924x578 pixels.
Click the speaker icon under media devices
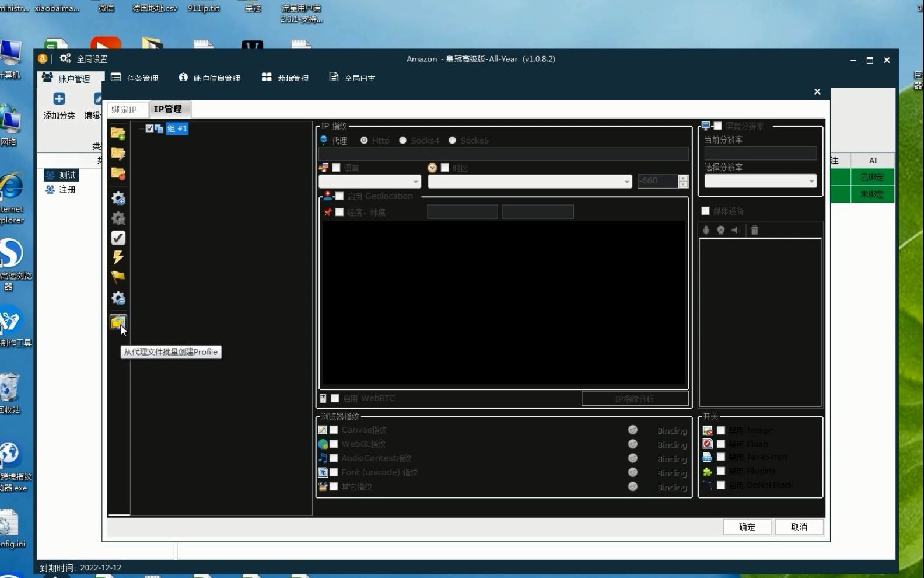coord(735,230)
